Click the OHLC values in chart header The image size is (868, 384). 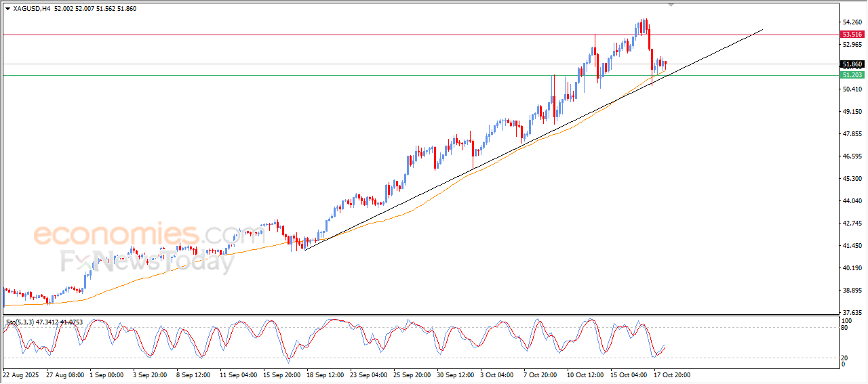(x=95, y=9)
